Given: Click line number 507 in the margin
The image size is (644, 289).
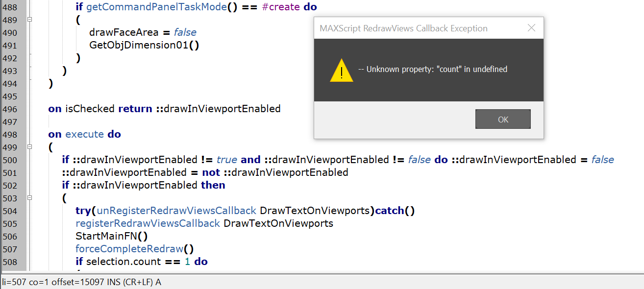Looking at the screenshot, I should [x=10, y=249].
